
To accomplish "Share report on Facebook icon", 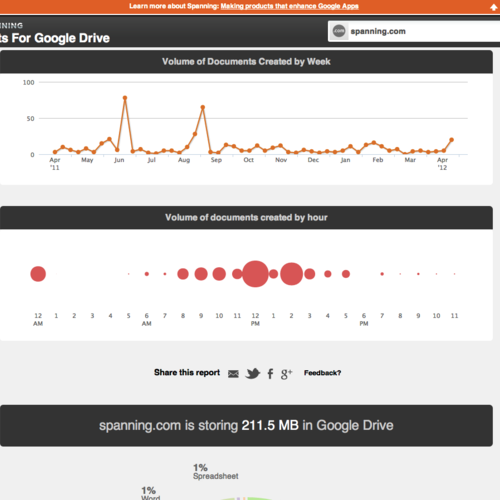I will tap(270, 374).
